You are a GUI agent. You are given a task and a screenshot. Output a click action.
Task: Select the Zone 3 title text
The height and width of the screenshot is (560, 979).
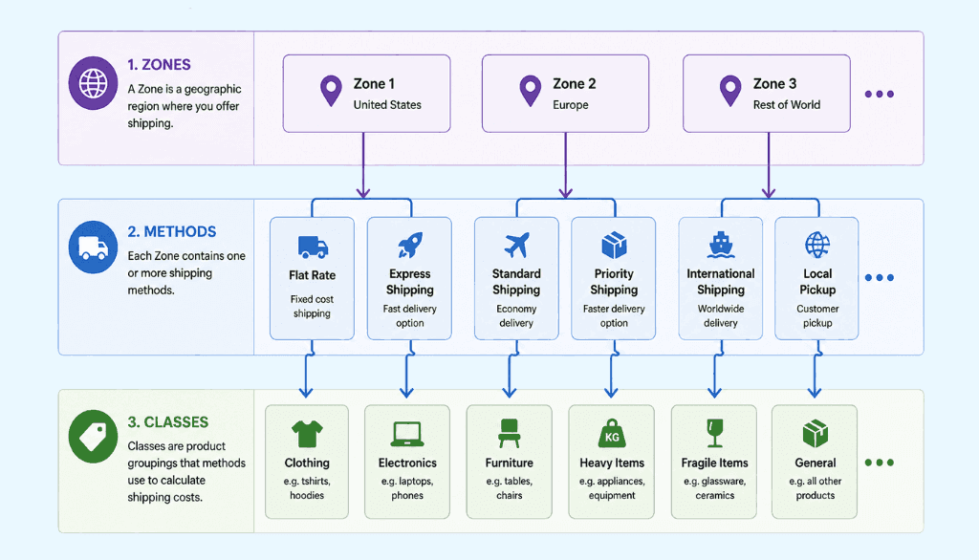click(774, 84)
